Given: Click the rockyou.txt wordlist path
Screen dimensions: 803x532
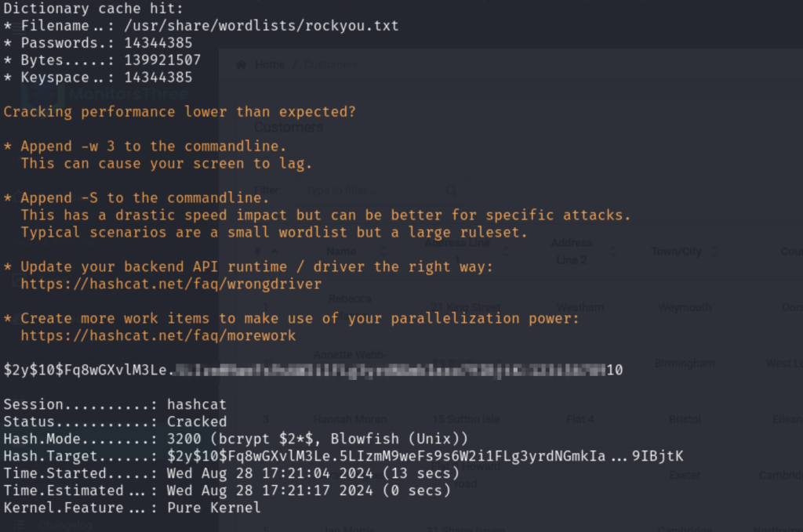Looking at the screenshot, I should point(262,26).
